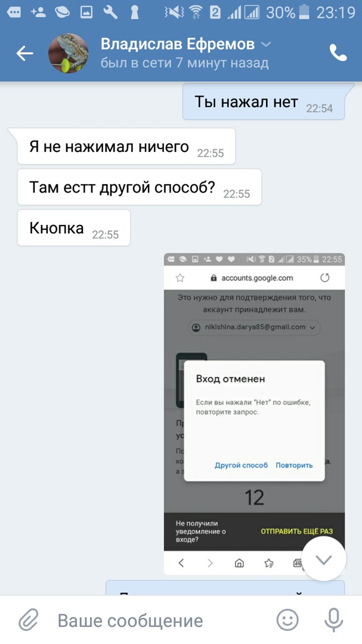362x644 pixels.
Task: Open the Google sign-in screenshot image
Action: pyautogui.click(x=254, y=414)
